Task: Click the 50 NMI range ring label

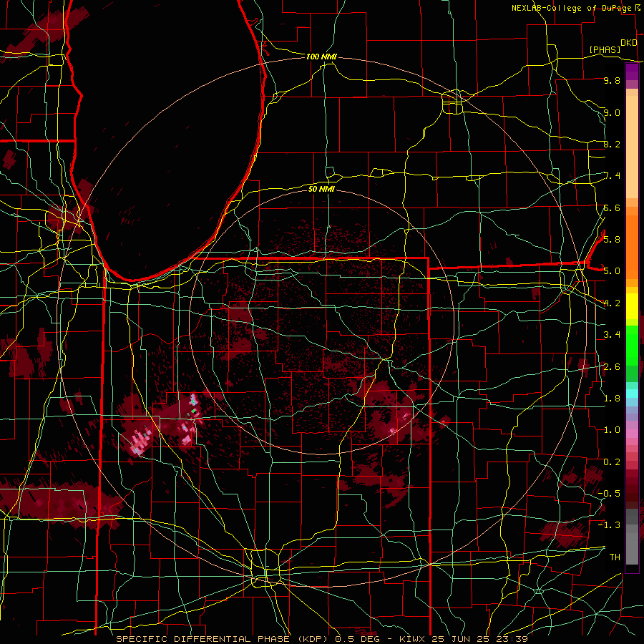Action: tap(321, 189)
